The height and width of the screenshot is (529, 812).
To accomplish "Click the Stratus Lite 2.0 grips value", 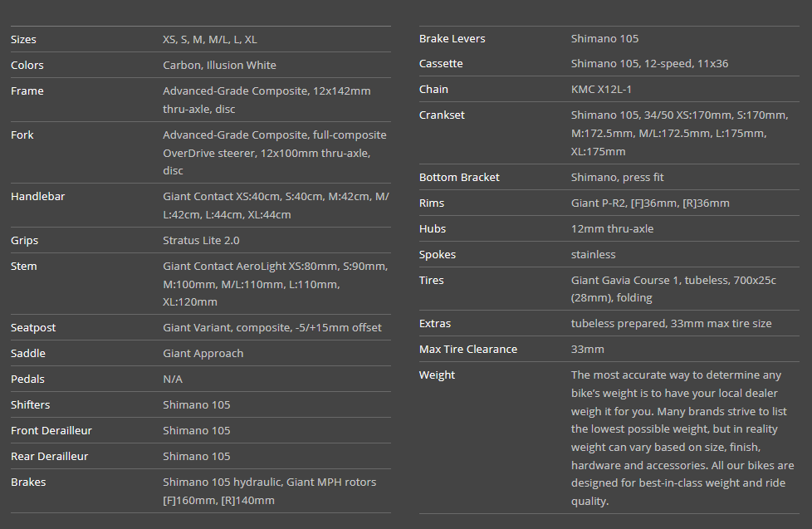I will click(x=201, y=241).
